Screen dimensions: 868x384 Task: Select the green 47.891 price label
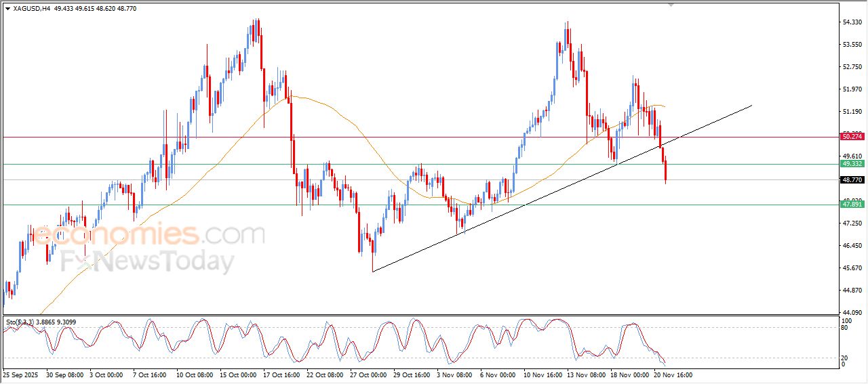[852, 204]
